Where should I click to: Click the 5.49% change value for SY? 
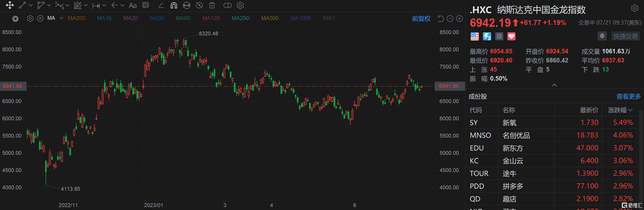[x=623, y=123]
